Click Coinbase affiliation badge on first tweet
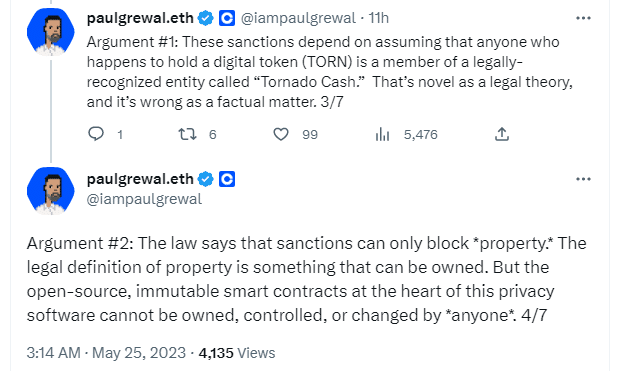The height and width of the screenshot is (371, 631). click(227, 18)
